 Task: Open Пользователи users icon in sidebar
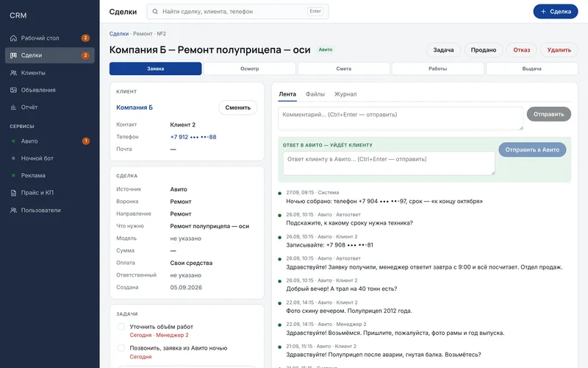click(13, 210)
